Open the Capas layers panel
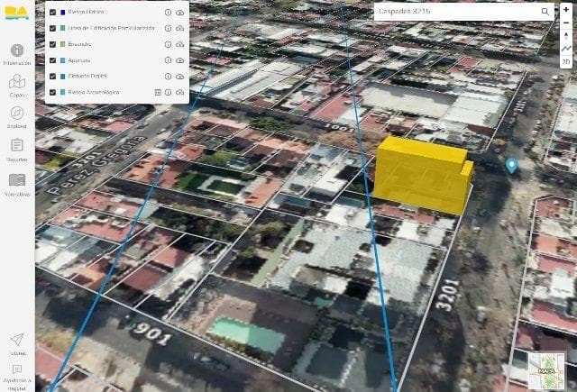The height and width of the screenshot is (392, 577). pos(16,86)
